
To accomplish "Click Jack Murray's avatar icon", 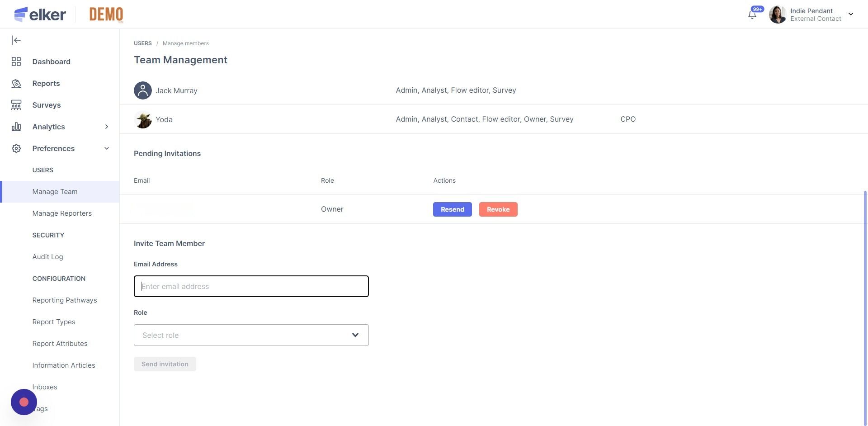I will (x=143, y=90).
